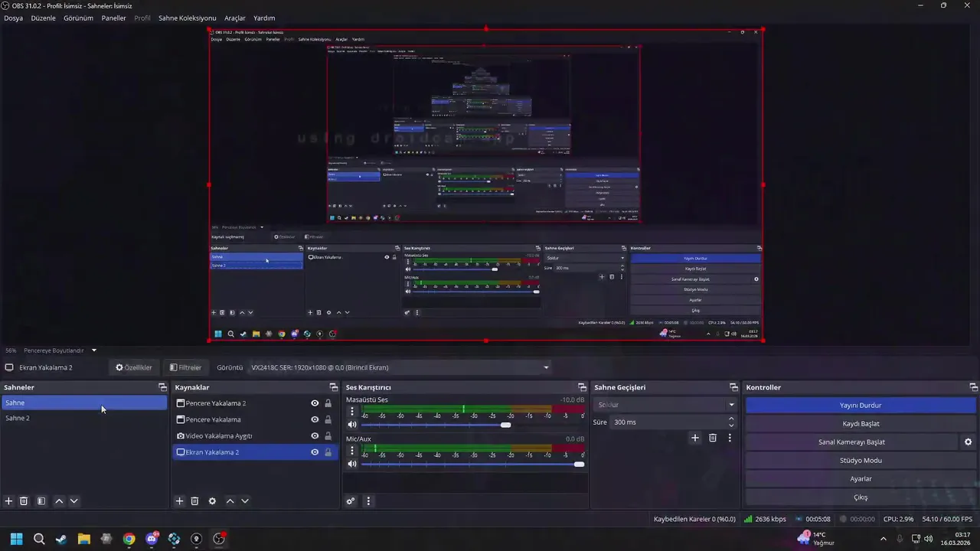Open File Explorer from the taskbar
Image resolution: width=980 pixels, height=551 pixels.
(84, 539)
